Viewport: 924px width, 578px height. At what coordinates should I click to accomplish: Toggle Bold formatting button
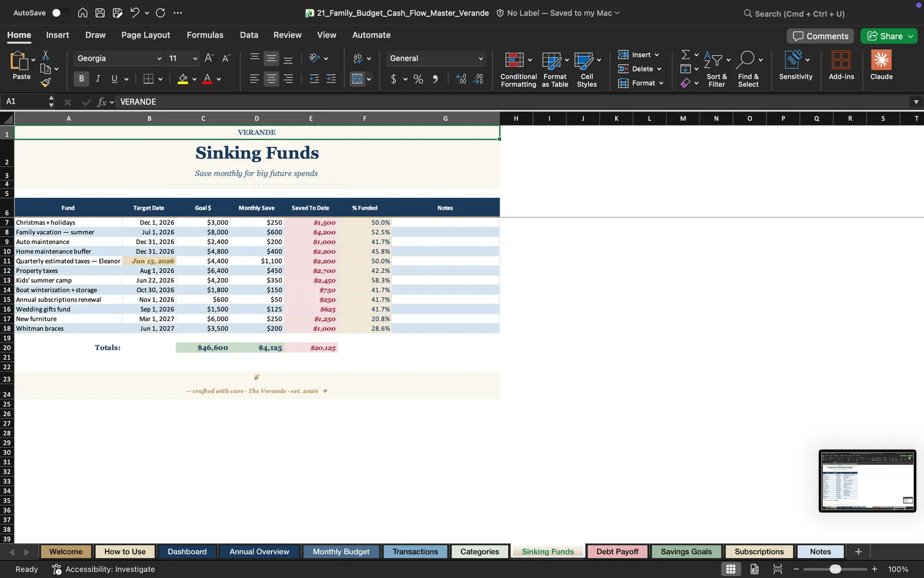point(81,79)
